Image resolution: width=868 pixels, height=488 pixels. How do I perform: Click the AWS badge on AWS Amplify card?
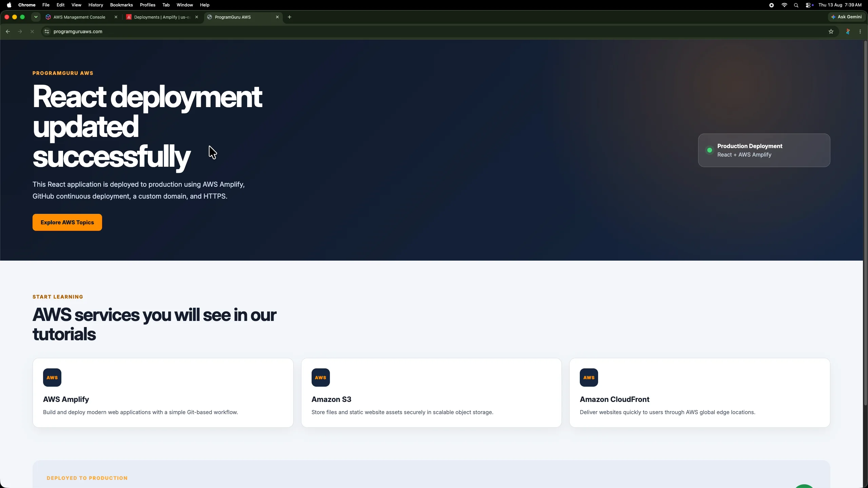point(52,378)
